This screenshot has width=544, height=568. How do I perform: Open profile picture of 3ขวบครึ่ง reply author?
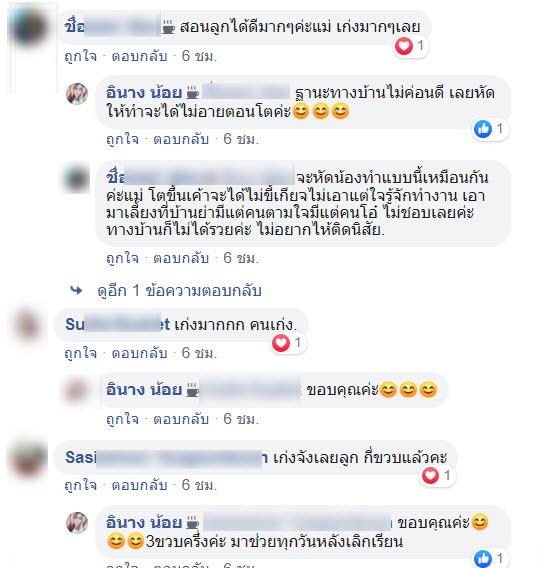pyautogui.click(x=77, y=523)
